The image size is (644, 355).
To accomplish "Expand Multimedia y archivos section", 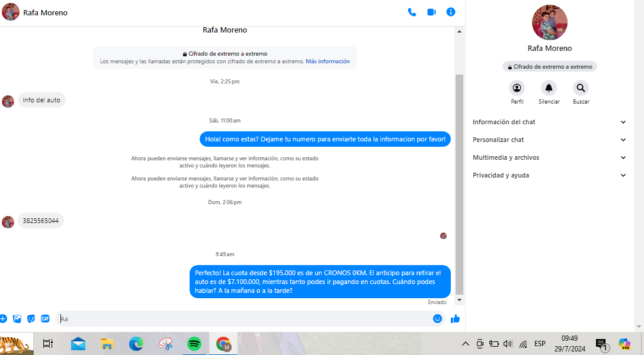I will pos(549,157).
